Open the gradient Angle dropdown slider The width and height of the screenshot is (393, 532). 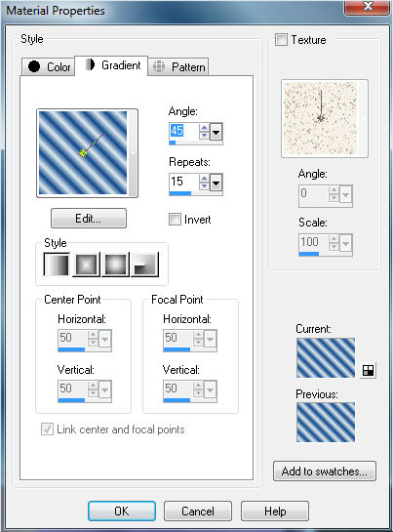[216, 132]
